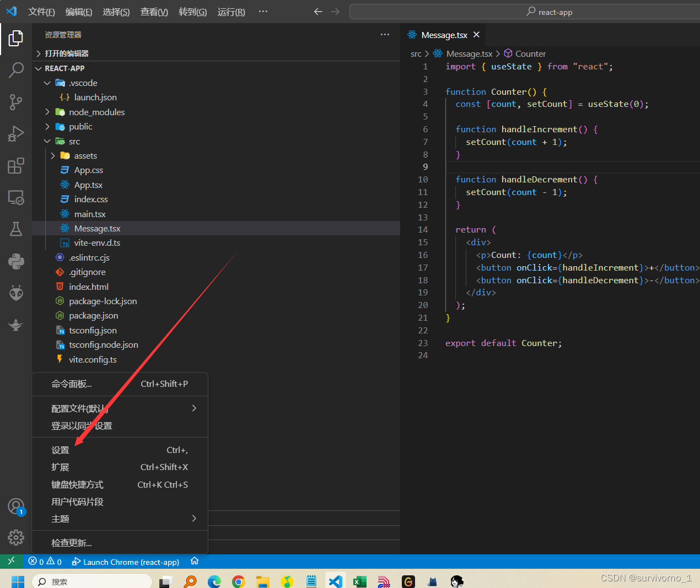Open Excel from the taskbar
The width and height of the screenshot is (700, 588).
tap(360, 581)
